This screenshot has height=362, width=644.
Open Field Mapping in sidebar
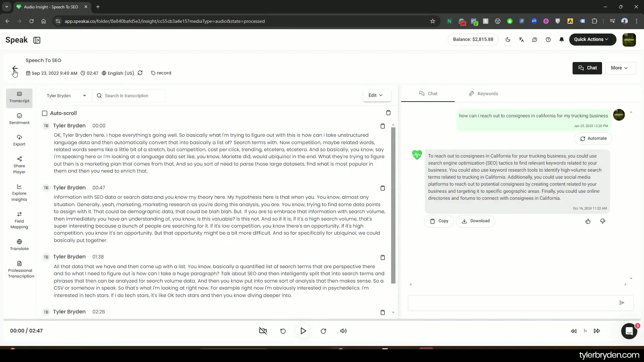[19, 220]
